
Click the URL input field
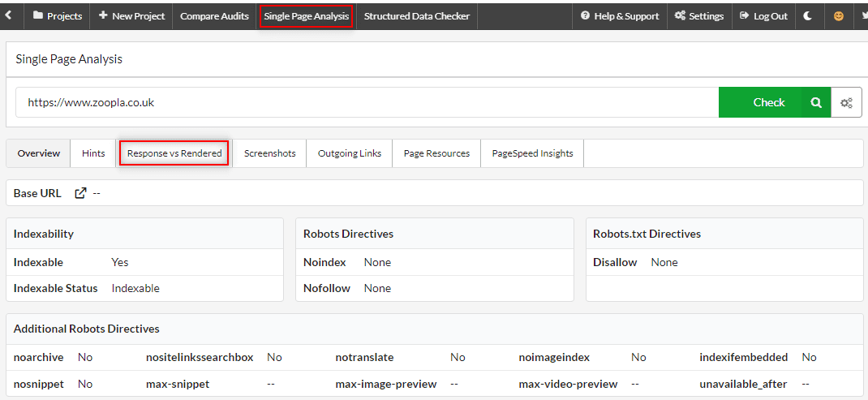[365, 102]
